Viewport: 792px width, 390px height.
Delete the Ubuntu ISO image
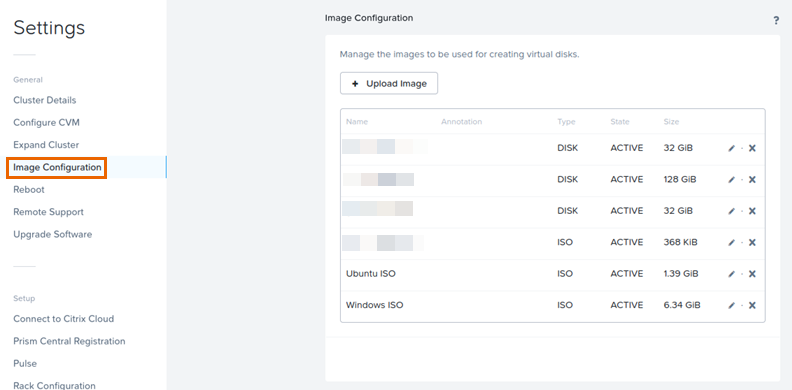point(752,274)
